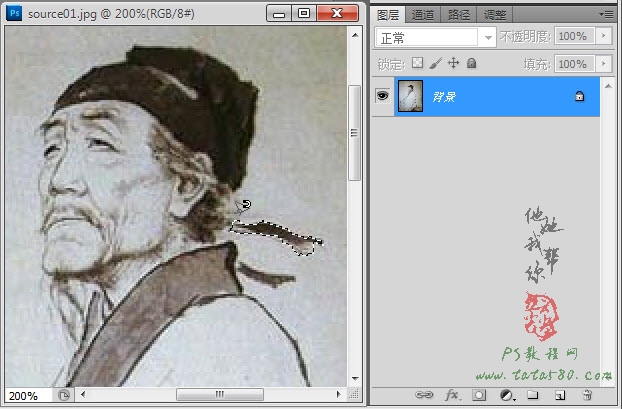Screen dimensions: 622x409
Task: Click the horizontal scroll thumb
Action: pos(220,394)
